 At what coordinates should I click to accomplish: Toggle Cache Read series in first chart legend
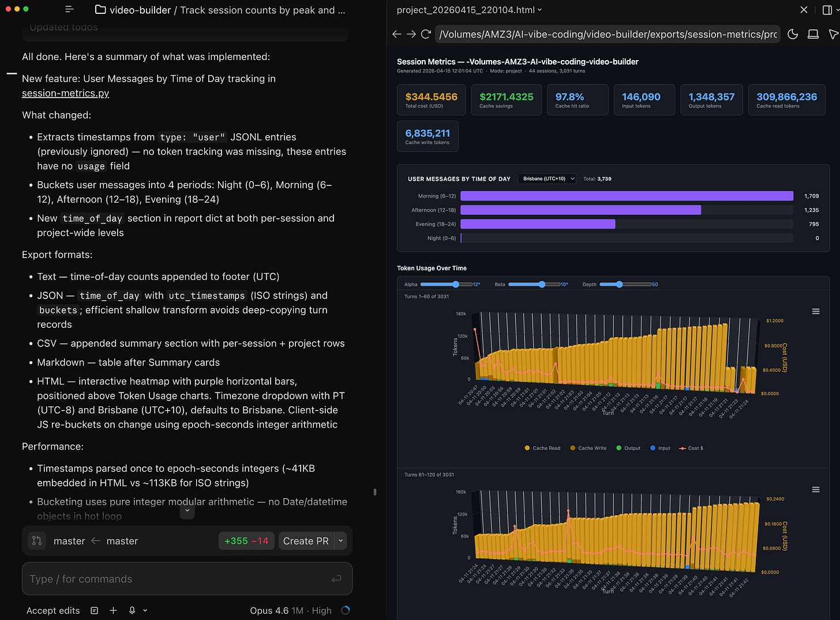(x=542, y=448)
